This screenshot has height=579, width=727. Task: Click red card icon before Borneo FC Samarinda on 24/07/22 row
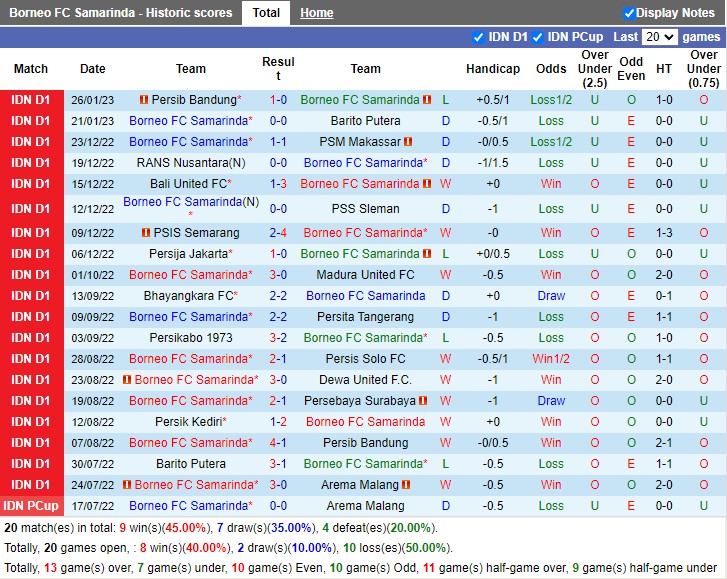point(127,485)
